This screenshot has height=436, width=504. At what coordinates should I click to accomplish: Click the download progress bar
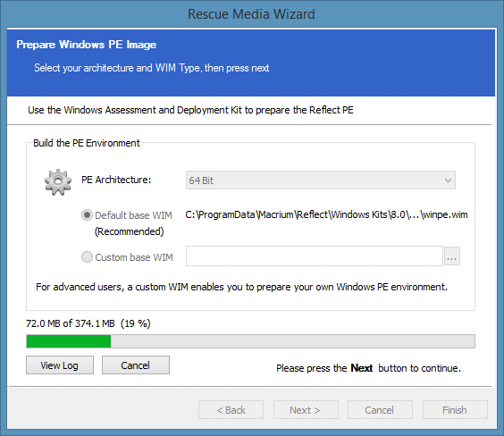coord(250,341)
